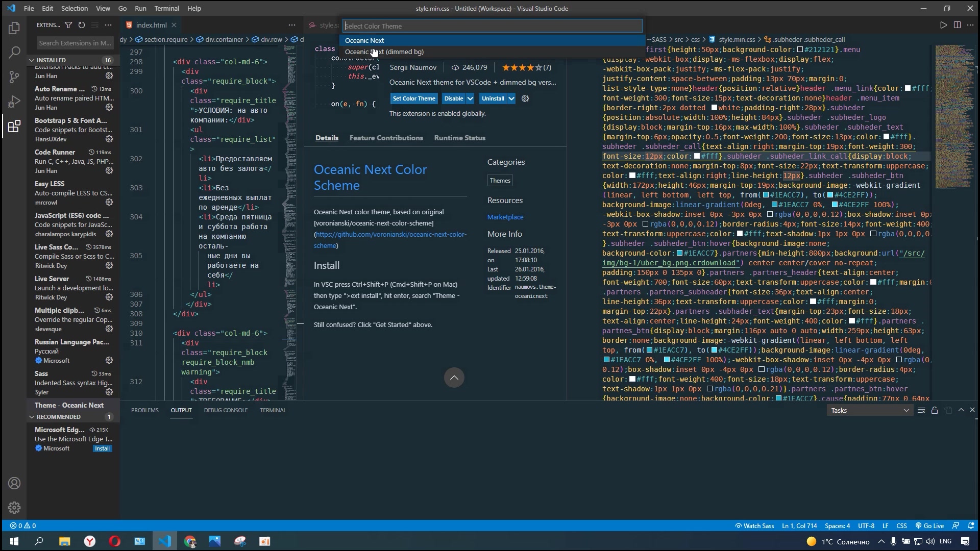Open the Search view in the activity bar
This screenshot has height=551, width=980.
pyautogui.click(x=14, y=52)
